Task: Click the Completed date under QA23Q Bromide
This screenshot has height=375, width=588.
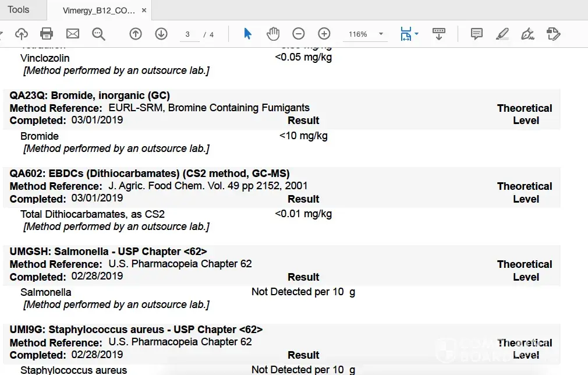Action: 97,120
